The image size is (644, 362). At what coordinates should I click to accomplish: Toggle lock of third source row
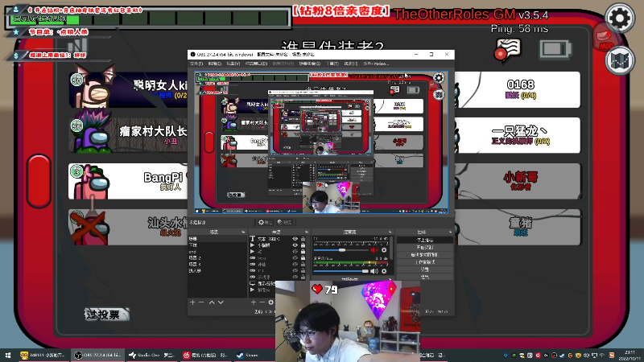303,252
